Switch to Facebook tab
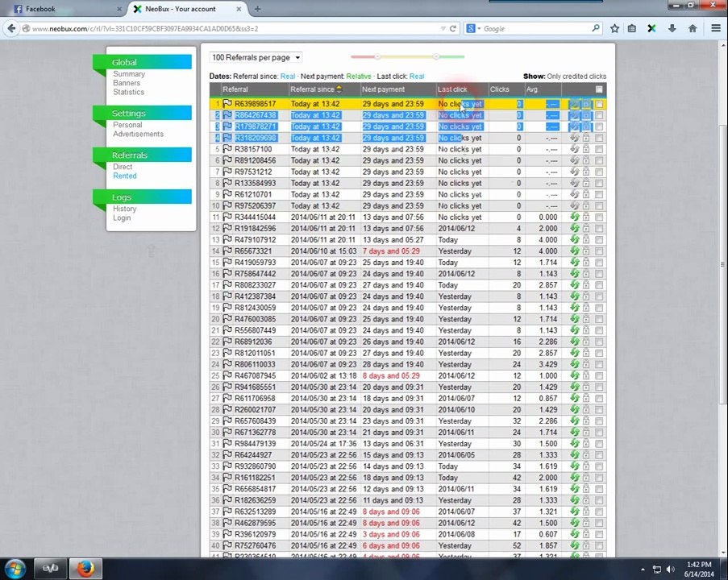Viewport: 728px width, 580px height. (69, 9)
